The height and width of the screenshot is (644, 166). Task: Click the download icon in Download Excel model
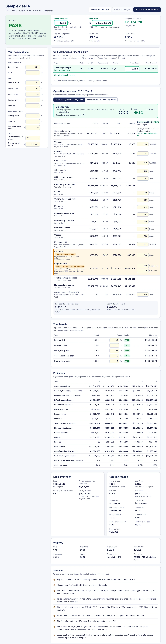click(137, 10)
